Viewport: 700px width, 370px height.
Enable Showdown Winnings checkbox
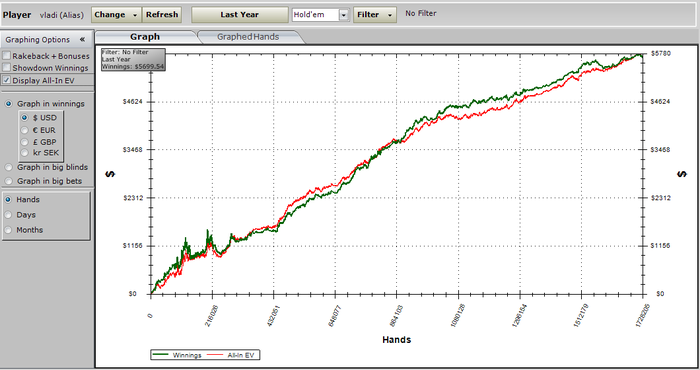click(7, 67)
